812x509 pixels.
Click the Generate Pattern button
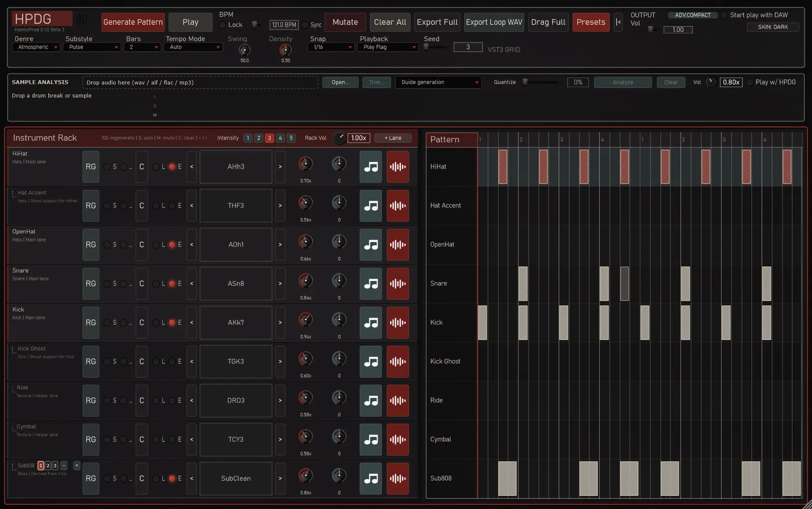(x=133, y=22)
